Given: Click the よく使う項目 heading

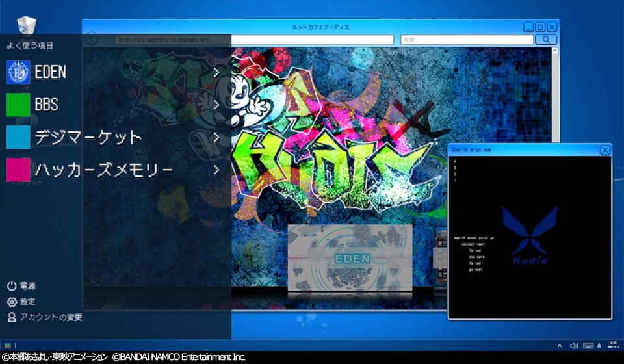Looking at the screenshot, I should 30,45.
